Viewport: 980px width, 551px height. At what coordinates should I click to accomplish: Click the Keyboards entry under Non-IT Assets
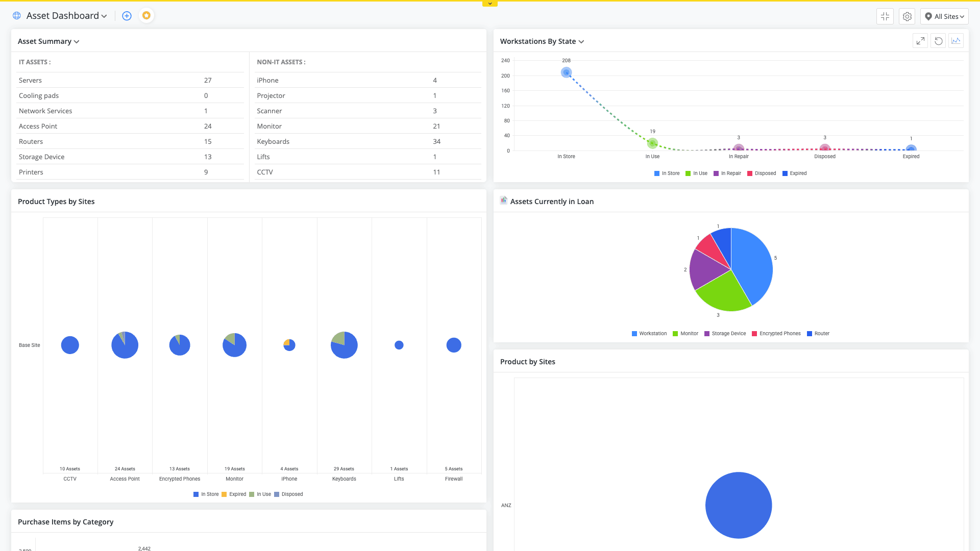tap(273, 141)
